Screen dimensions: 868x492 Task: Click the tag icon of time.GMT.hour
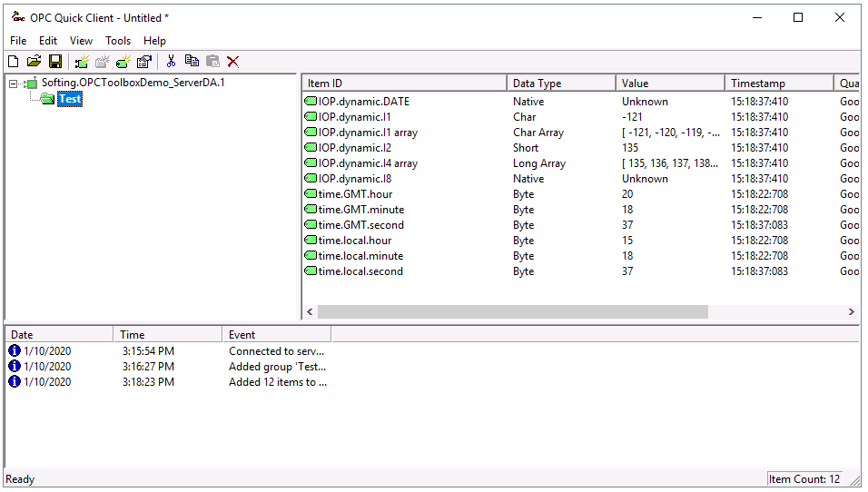click(311, 194)
